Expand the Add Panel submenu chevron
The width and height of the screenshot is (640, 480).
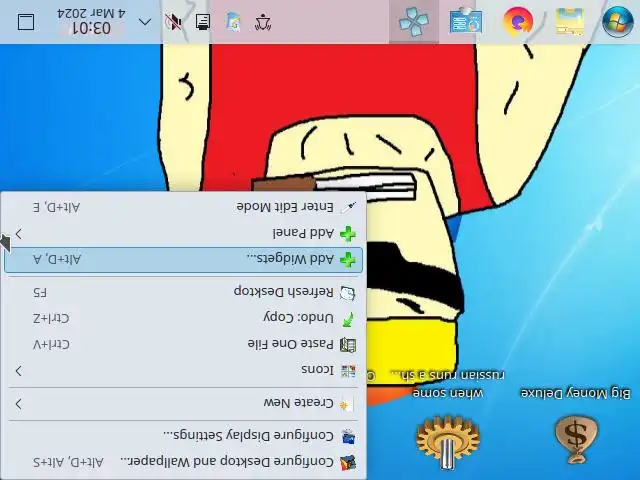(x=19, y=234)
